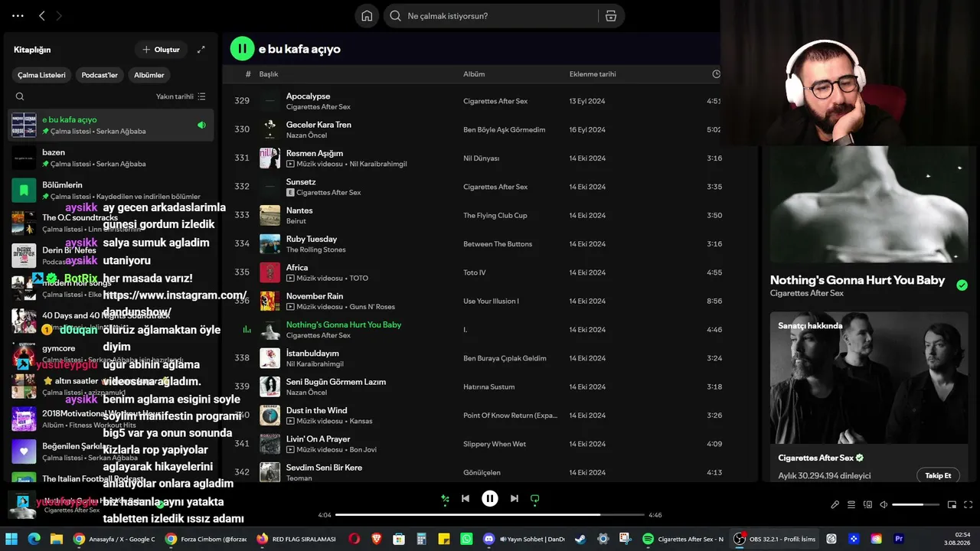Open the Ben Böyle Aşk Görmedim album link

(505, 129)
